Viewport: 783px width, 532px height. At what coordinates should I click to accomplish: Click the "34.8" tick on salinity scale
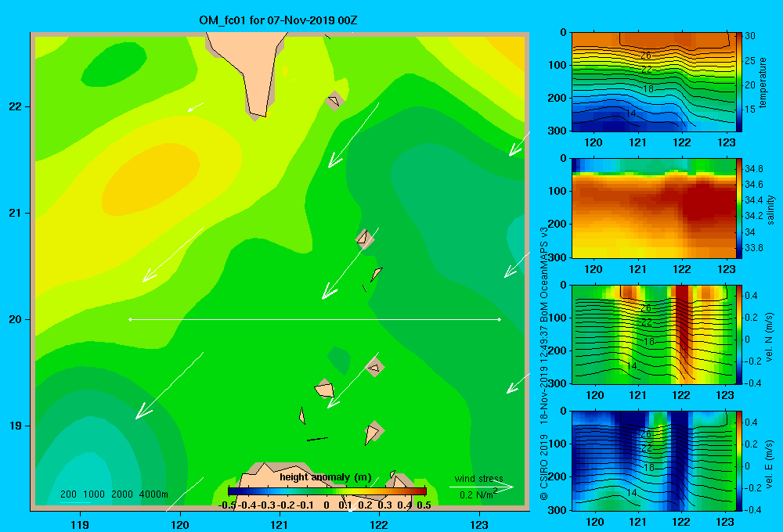(x=753, y=169)
